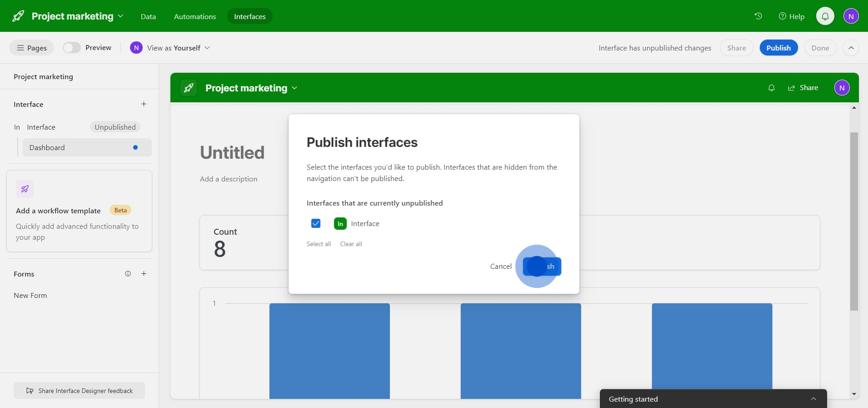Image resolution: width=868 pixels, height=408 pixels.
Task: Select the Interfaces tab
Action: tap(249, 16)
